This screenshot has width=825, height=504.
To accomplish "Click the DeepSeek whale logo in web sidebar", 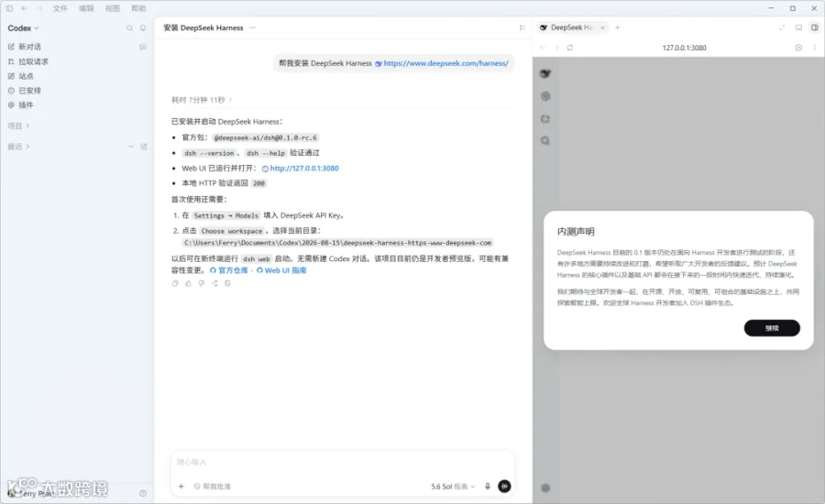I will click(x=545, y=73).
